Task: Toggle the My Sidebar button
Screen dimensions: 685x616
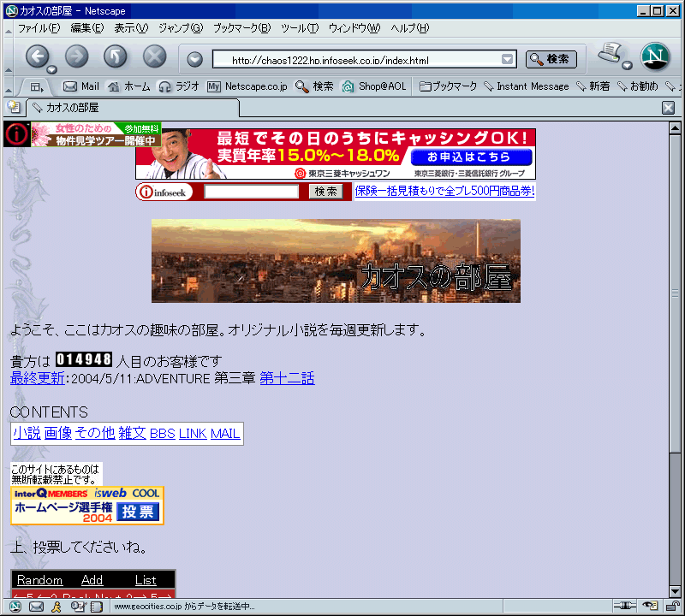Action: click(x=37, y=87)
